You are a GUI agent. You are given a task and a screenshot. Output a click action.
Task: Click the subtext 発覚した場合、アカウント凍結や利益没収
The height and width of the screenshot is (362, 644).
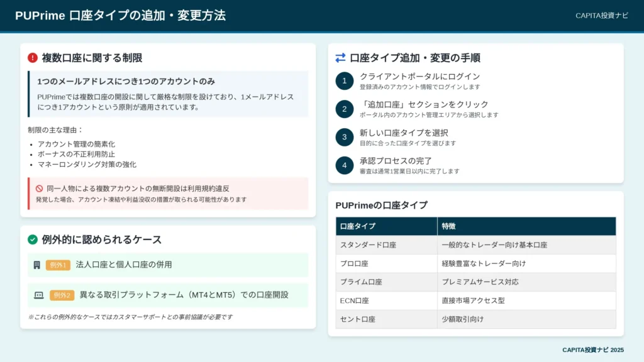[x=142, y=199]
